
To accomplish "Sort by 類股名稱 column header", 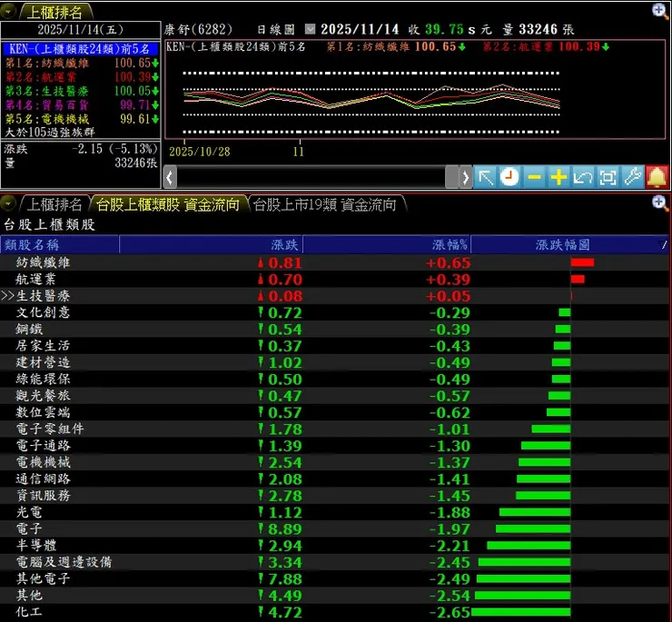I will point(60,245).
